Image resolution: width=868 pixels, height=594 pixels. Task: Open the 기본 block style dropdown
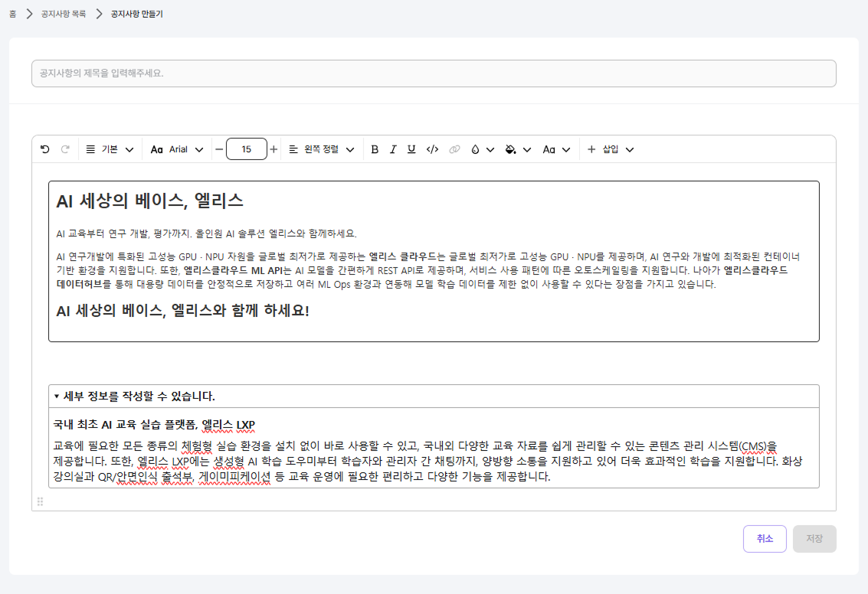[x=110, y=149]
